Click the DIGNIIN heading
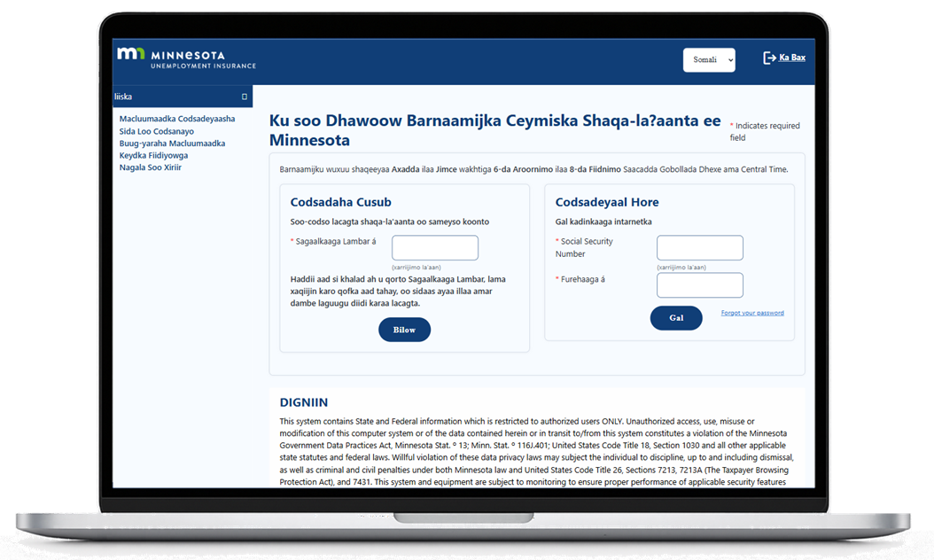The height and width of the screenshot is (560, 934). pyautogui.click(x=304, y=402)
